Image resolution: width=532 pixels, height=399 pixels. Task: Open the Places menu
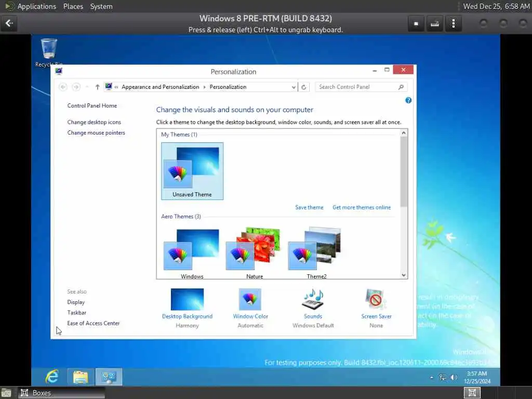73,6
